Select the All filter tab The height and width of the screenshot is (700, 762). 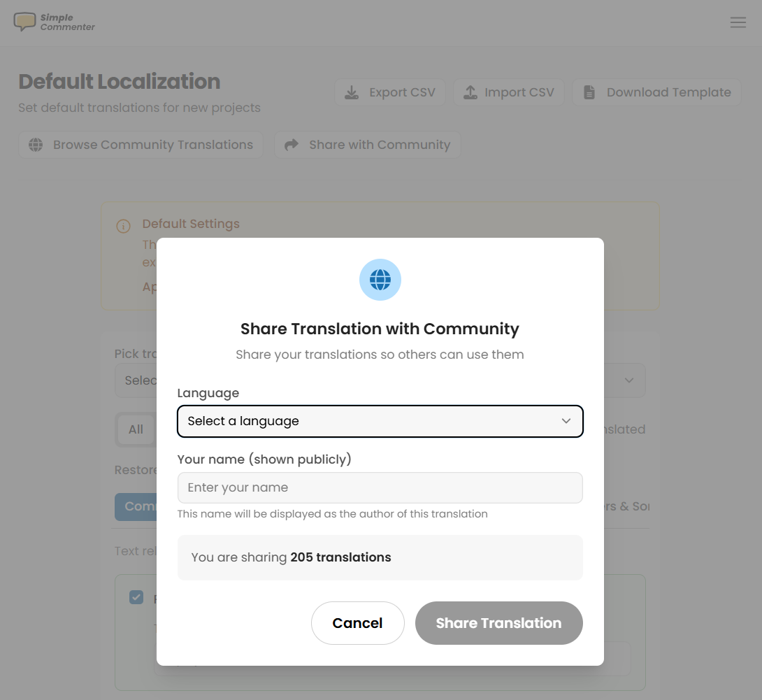click(136, 429)
